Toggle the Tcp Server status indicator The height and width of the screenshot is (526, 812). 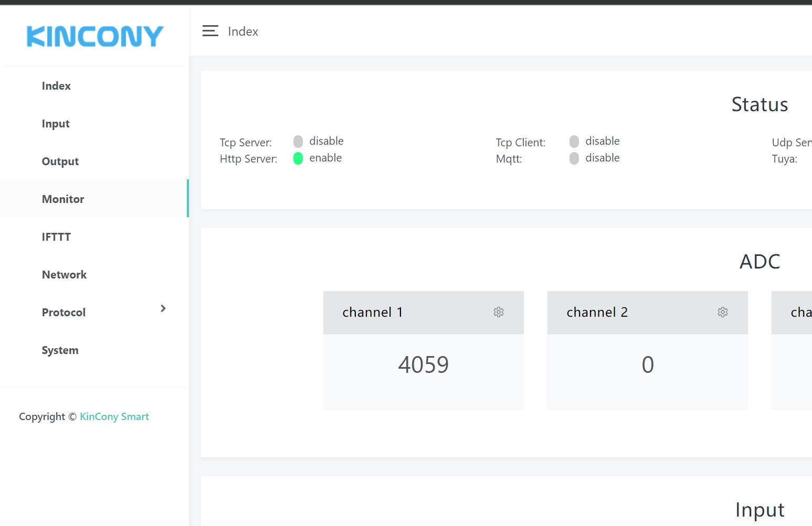(298, 142)
